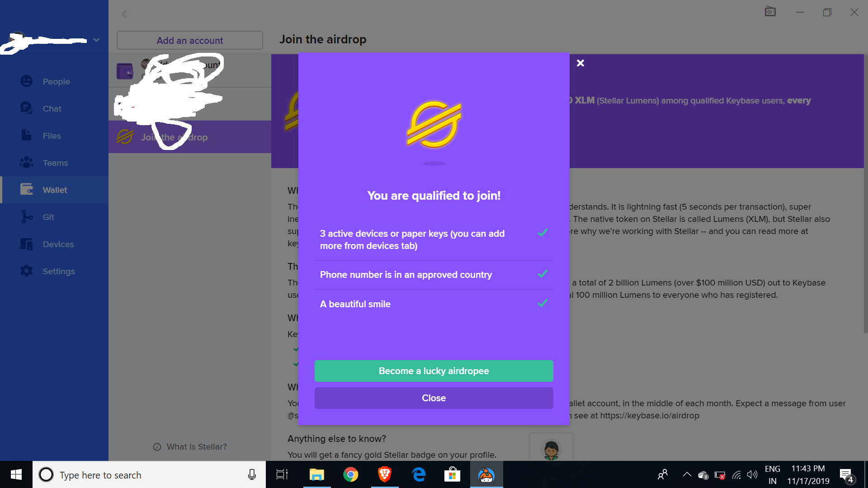The image size is (868, 488).
Task: Expand the username dropdown chevron
Action: (96, 40)
